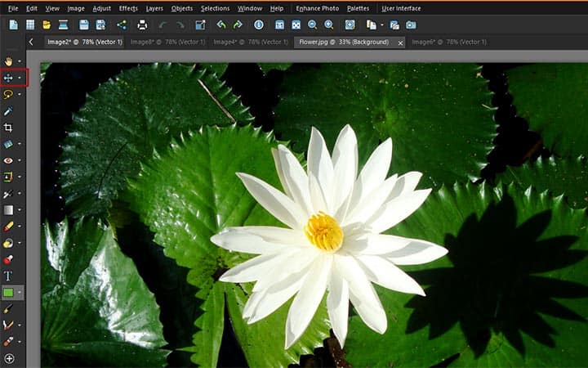Click the add tools plus icon
The height and width of the screenshot is (368, 588).
click(x=9, y=359)
